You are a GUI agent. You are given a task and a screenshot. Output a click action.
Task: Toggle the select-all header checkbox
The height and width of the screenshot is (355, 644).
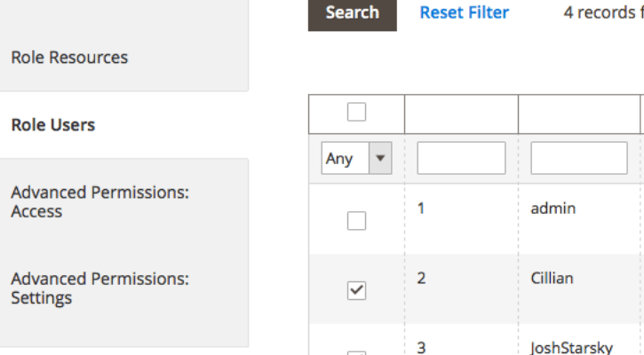356,112
